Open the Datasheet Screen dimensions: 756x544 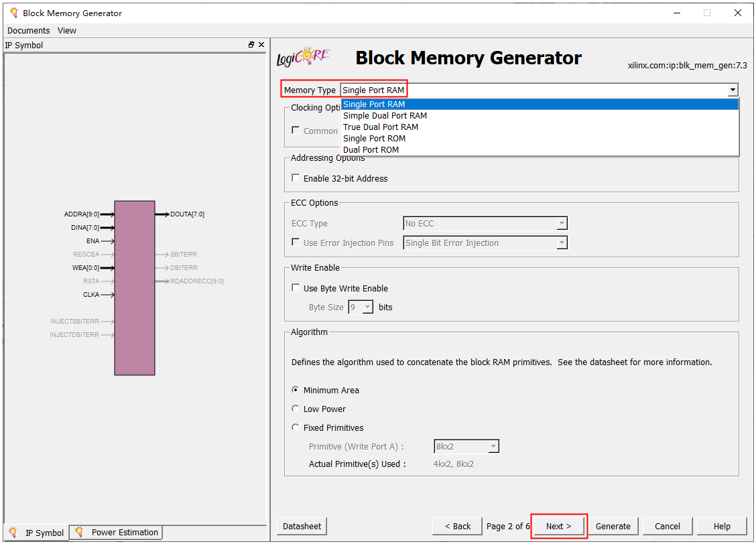(x=302, y=526)
